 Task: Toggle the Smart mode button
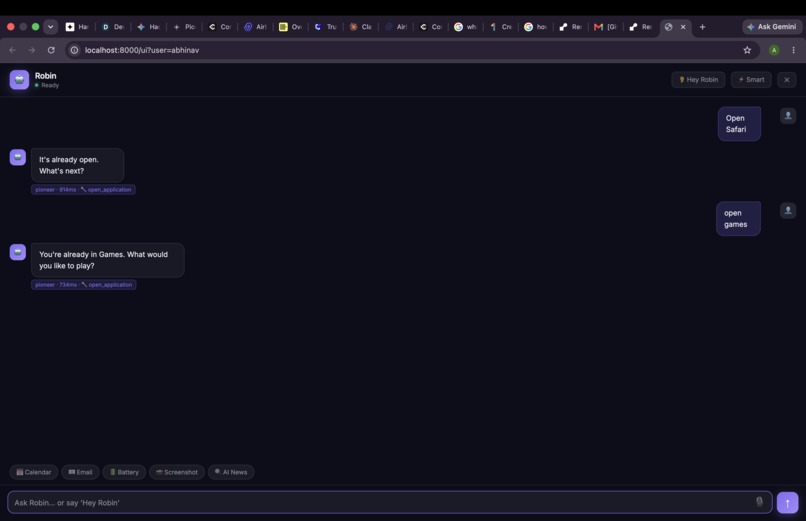[751, 80]
